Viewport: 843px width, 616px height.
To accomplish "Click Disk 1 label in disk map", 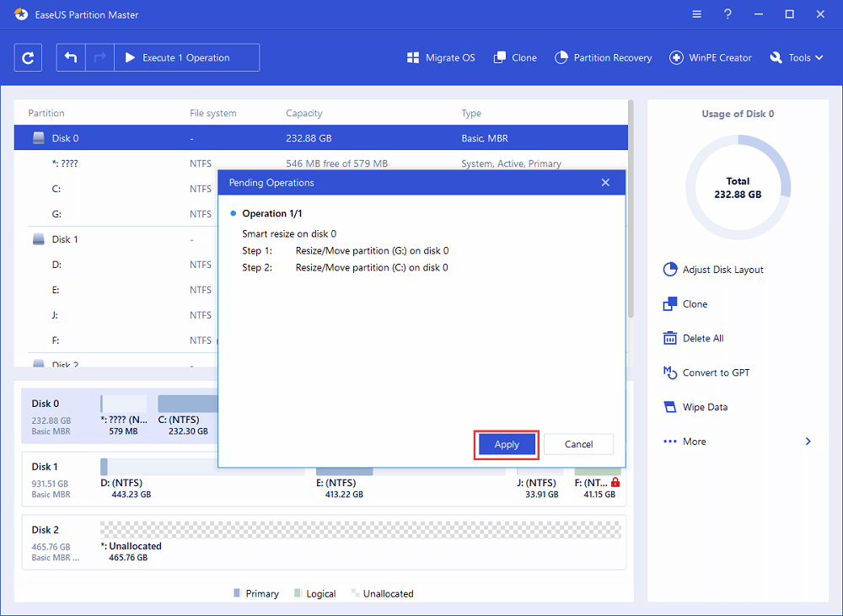I will [x=45, y=467].
